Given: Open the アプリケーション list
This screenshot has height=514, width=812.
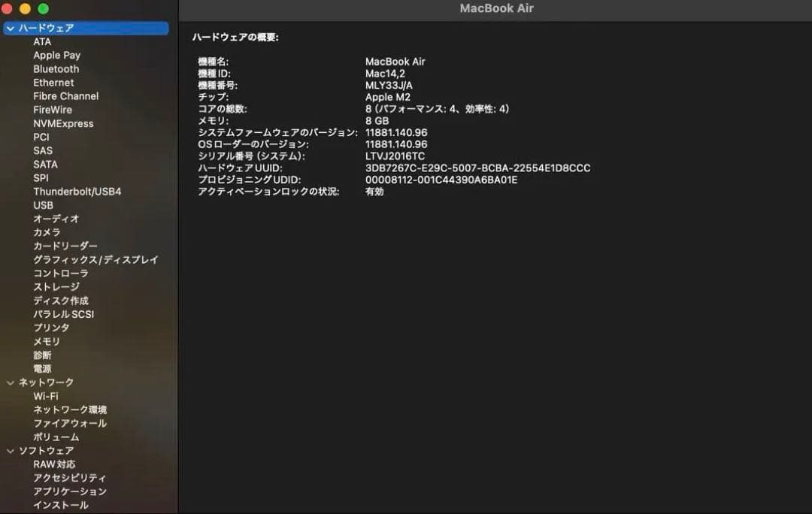Looking at the screenshot, I should point(69,491).
